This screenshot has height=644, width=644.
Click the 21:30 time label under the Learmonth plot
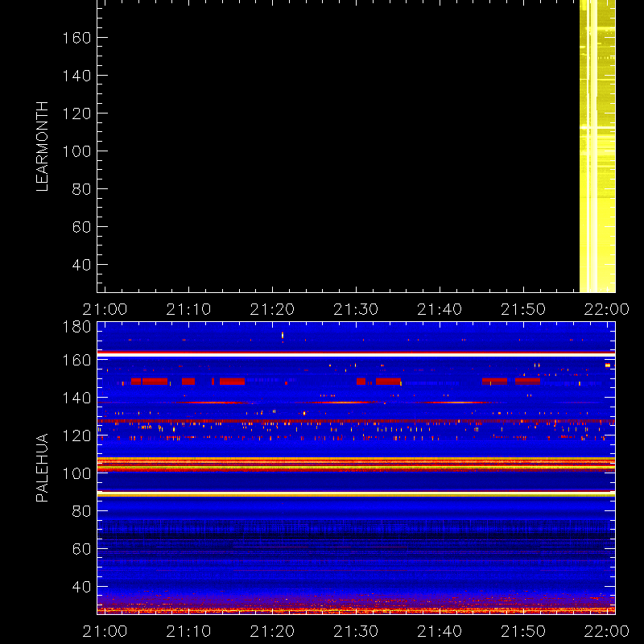pos(356,309)
